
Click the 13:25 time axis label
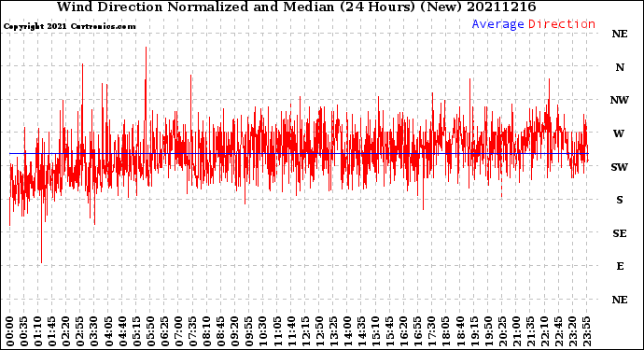[x=333, y=331]
